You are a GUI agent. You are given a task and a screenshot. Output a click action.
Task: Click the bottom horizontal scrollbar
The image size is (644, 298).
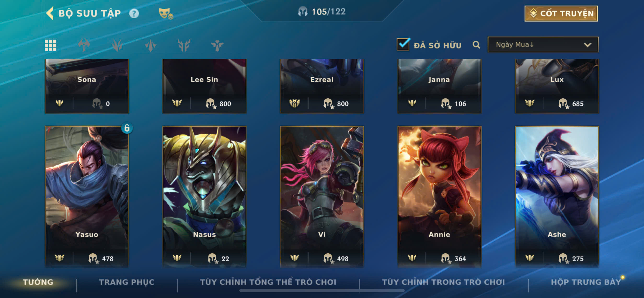pyautogui.click(x=322, y=291)
